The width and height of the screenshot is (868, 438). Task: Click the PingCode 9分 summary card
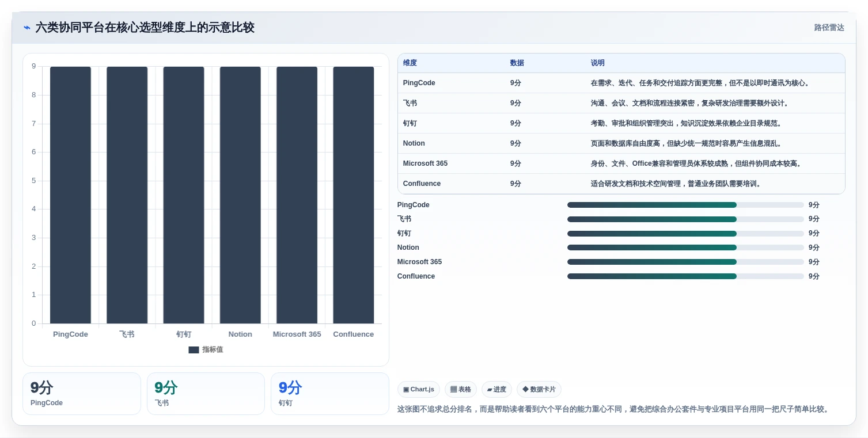coord(82,394)
